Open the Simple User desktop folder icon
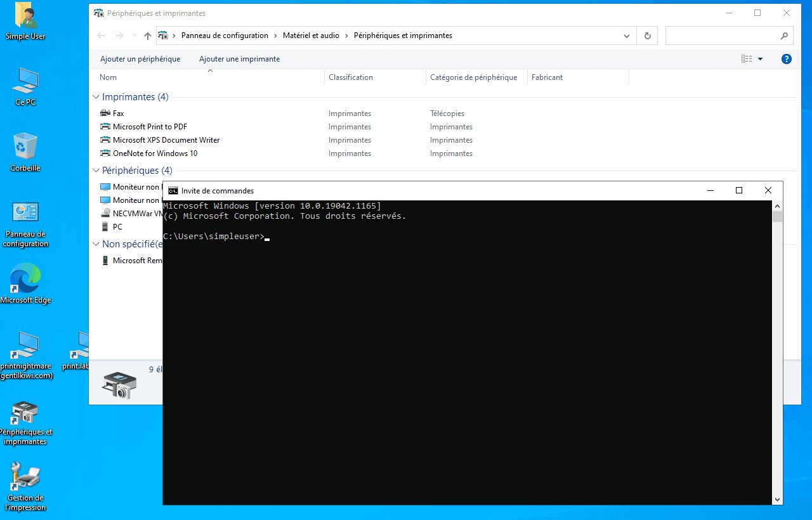The width and height of the screenshot is (812, 520). 25,22
